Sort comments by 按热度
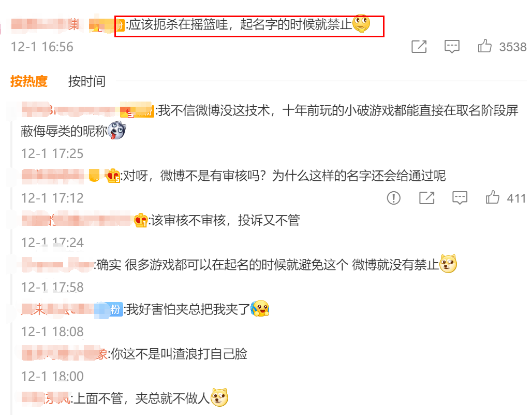Viewport: 532px width, 415px height. pos(29,81)
